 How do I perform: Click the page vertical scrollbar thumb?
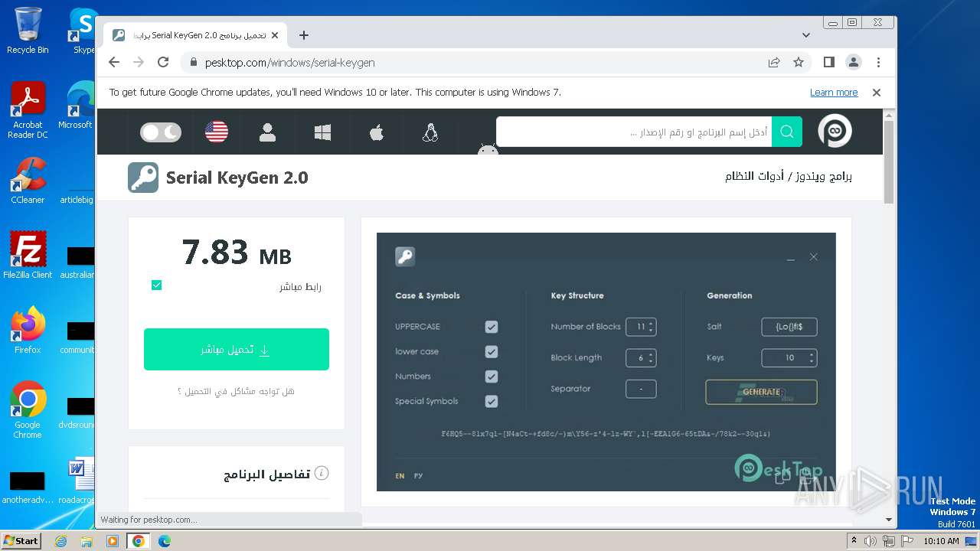click(888, 161)
